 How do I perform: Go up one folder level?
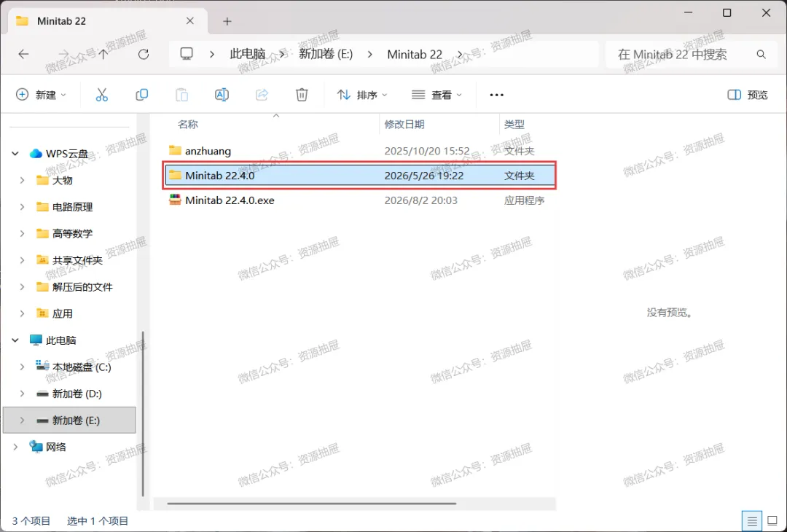coord(103,54)
